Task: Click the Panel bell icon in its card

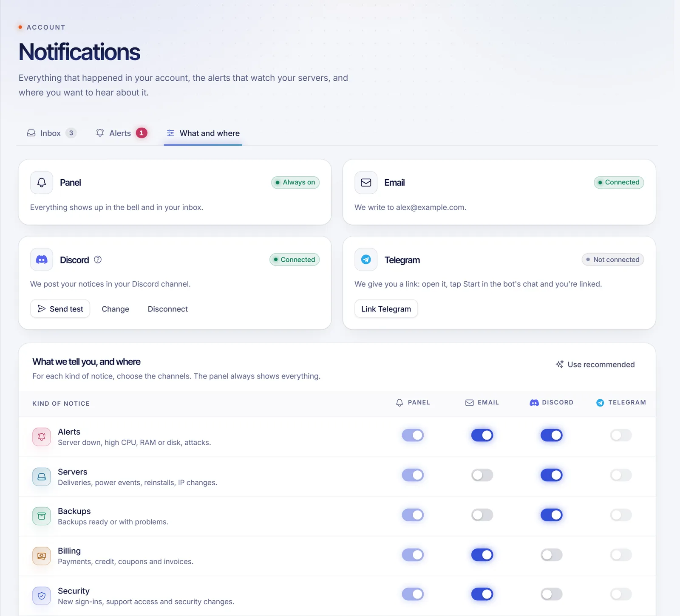Action: [42, 183]
